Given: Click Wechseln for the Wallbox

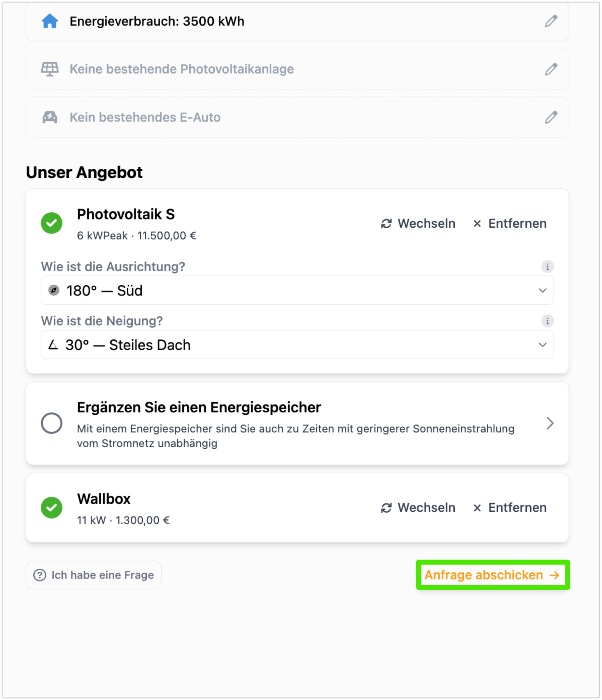Looking at the screenshot, I should point(418,508).
